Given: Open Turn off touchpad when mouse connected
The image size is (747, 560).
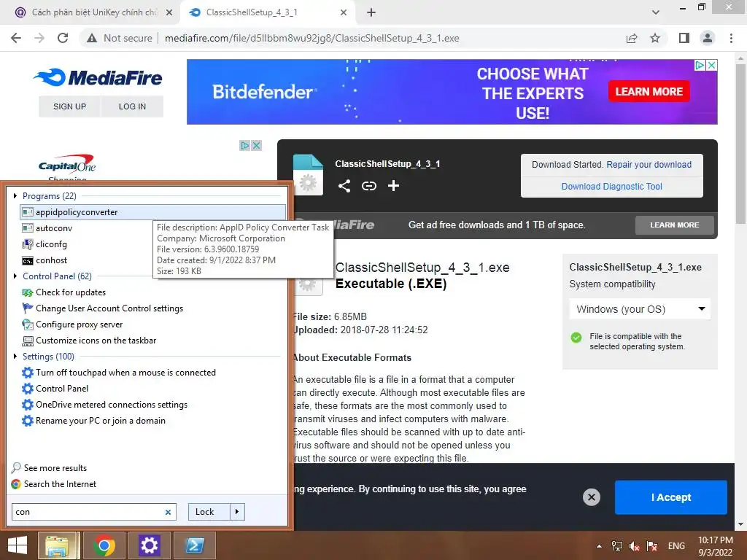Looking at the screenshot, I should 125,373.
